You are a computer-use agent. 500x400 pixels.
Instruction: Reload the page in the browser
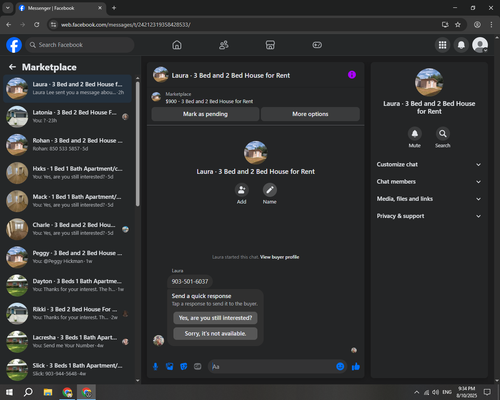click(37, 25)
